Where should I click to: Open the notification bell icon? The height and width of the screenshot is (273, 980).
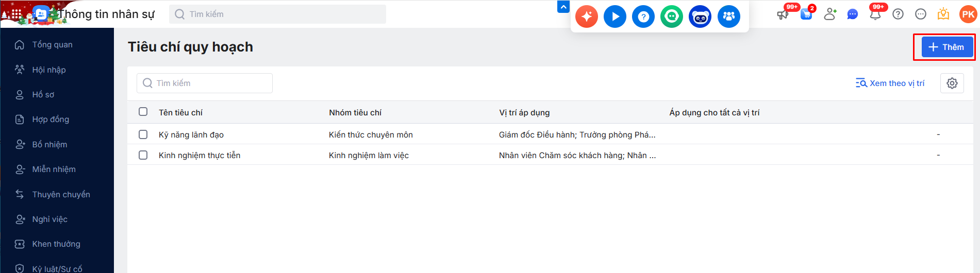coord(875,14)
